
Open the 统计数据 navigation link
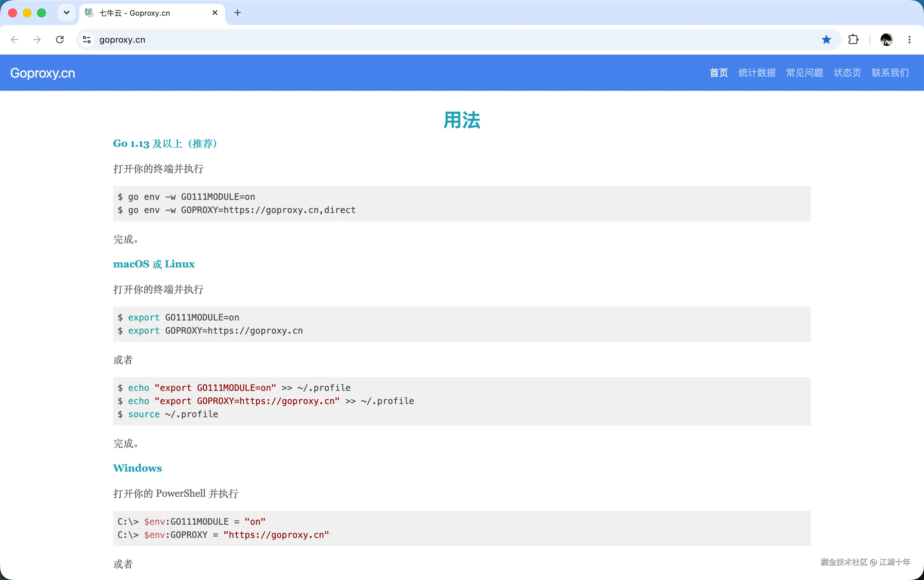(x=757, y=73)
